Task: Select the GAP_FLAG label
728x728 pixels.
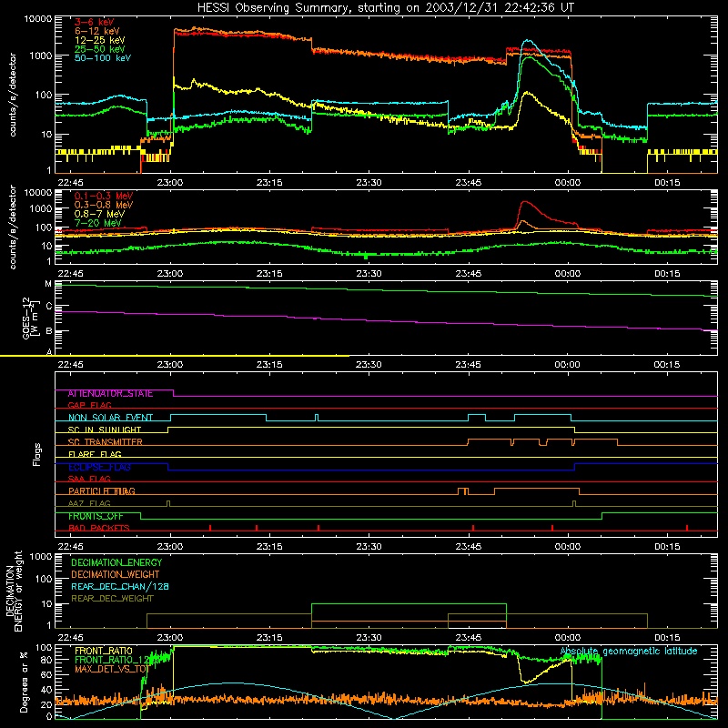Action: 89,405
